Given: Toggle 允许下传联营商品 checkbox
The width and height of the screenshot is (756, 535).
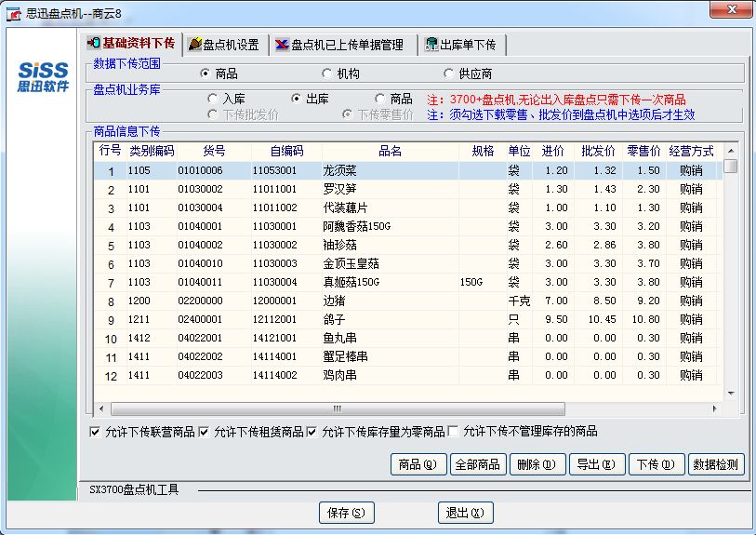Looking at the screenshot, I should pos(95,432).
